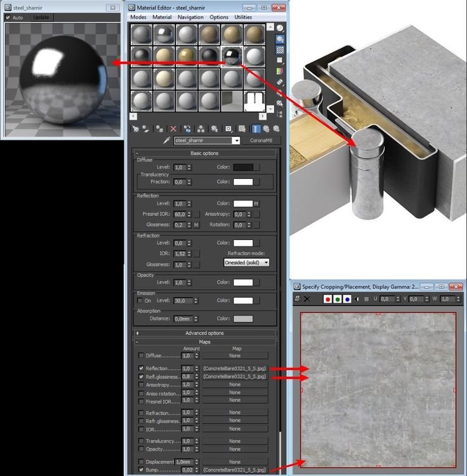The height and width of the screenshot is (476, 467).
Task: Open material name steel_shamir dropdown arrow
Action: [236, 140]
